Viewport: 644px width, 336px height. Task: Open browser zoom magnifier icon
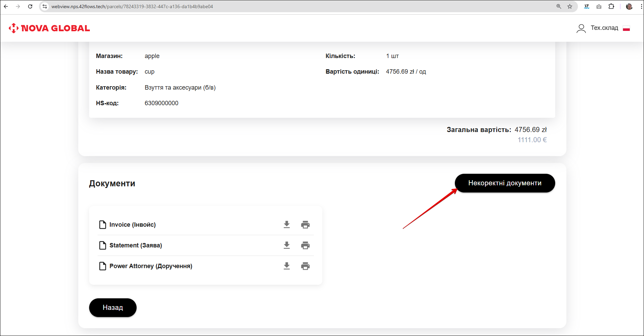[559, 6]
